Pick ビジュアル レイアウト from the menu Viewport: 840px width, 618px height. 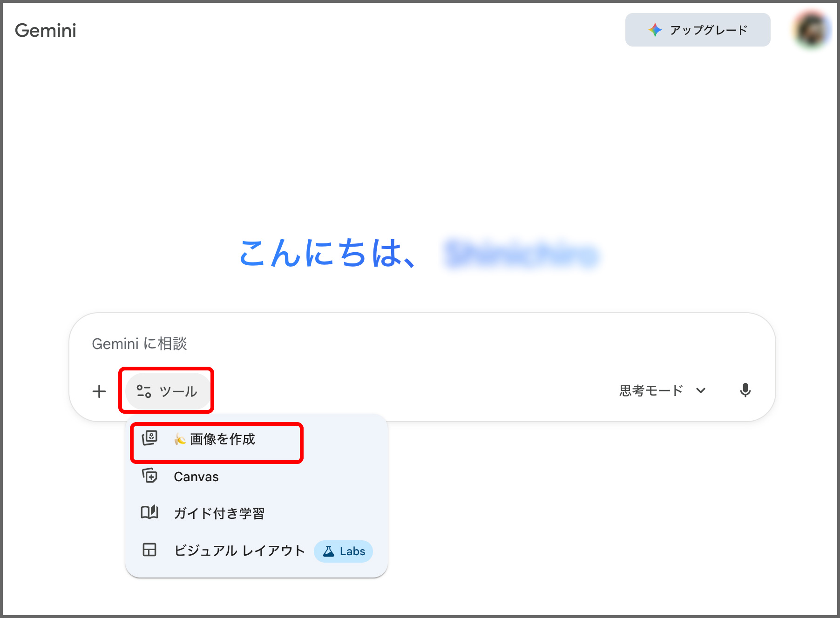[239, 551]
